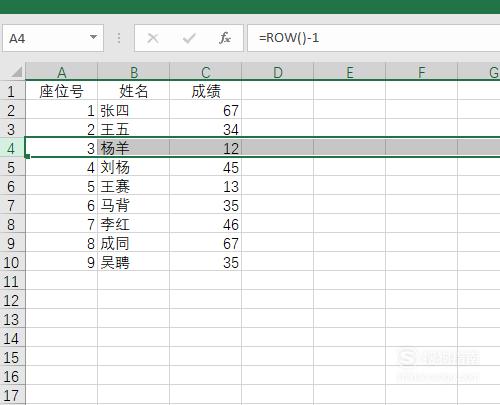
Task: Click score cell with value 46
Action: (206, 224)
